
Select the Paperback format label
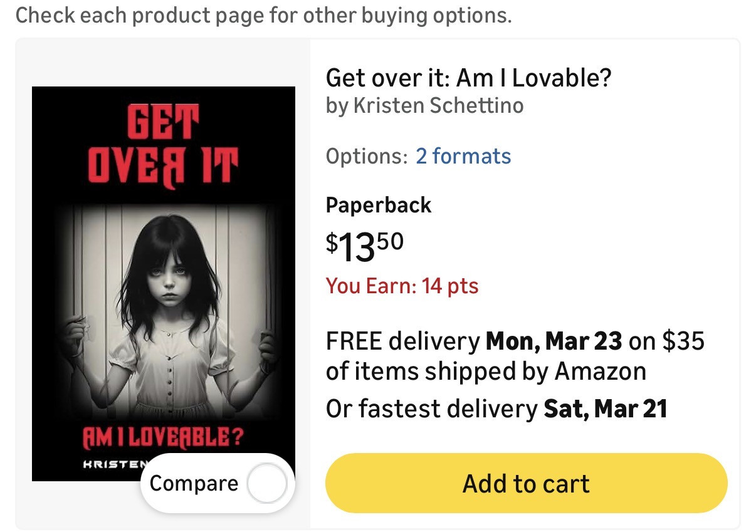coord(379,205)
